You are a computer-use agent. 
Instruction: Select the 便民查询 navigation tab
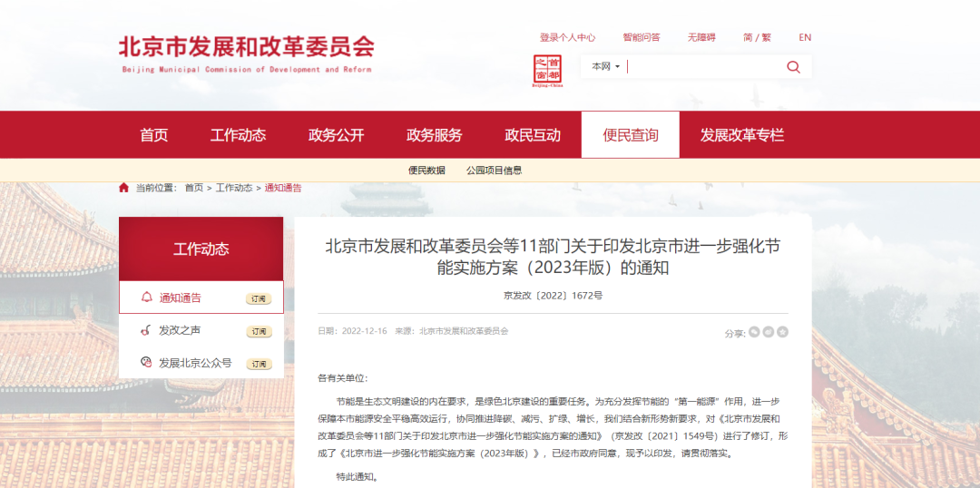click(x=630, y=135)
